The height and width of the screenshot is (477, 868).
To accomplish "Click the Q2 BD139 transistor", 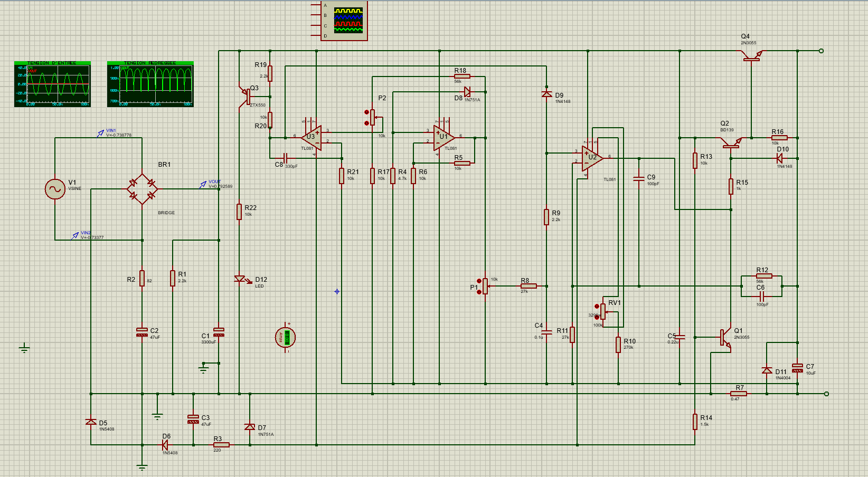I will (731, 142).
